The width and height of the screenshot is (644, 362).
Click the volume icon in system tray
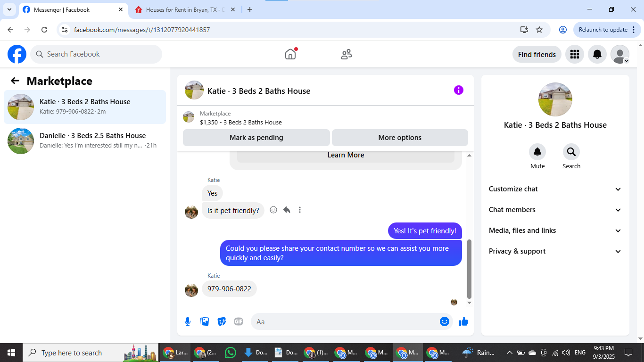(x=566, y=353)
